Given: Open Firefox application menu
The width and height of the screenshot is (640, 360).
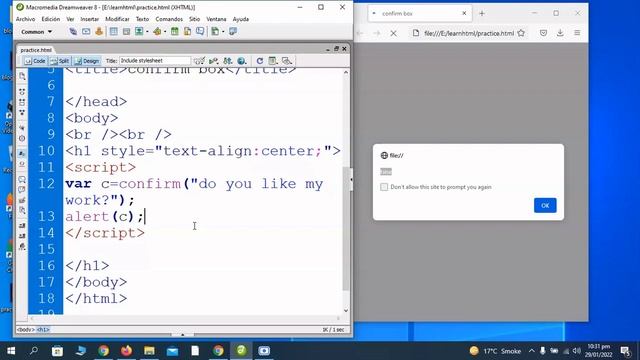Looking at the screenshot, I should (x=577, y=33).
